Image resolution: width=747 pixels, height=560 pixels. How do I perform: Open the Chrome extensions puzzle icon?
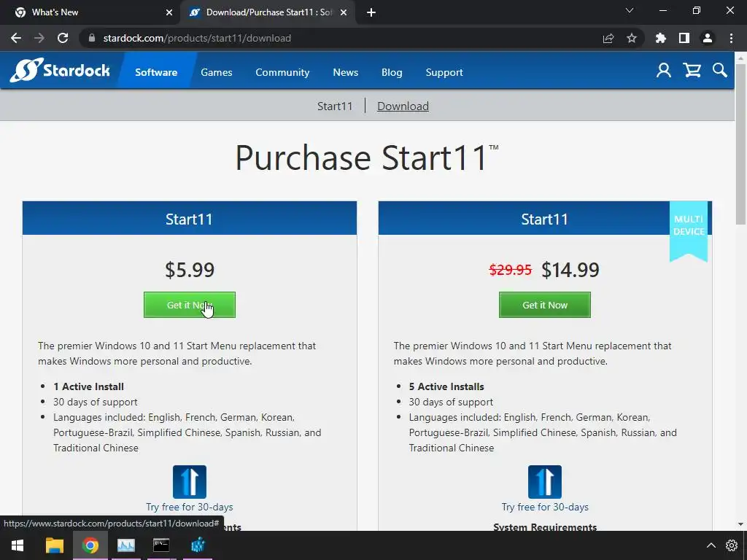[x=661, y=38]
